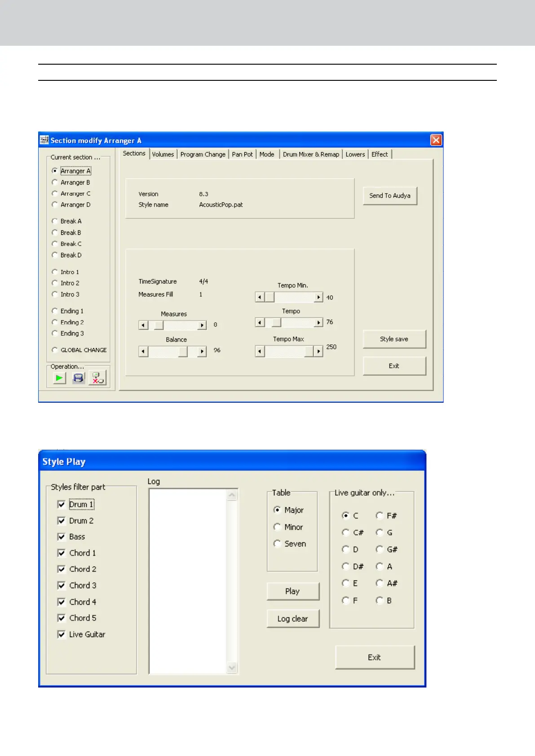Choose the Minor table option

click(x=277, y=527)
